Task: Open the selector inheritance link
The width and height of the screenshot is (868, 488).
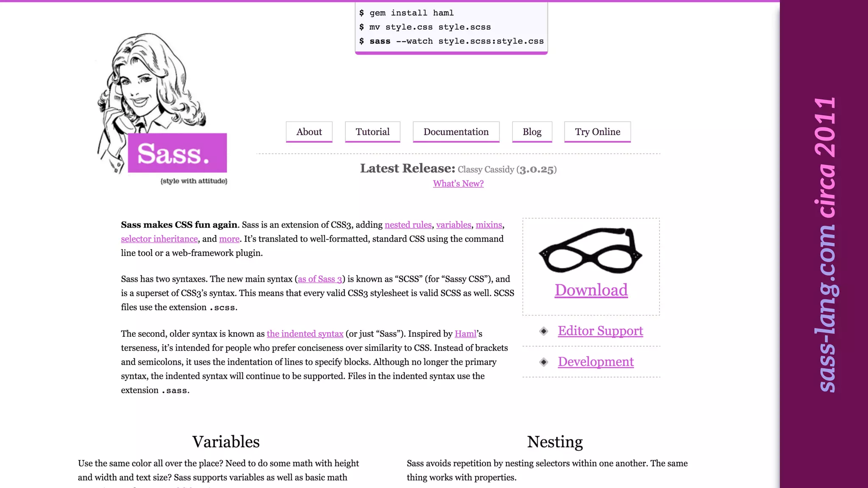Action: (159, 239)
